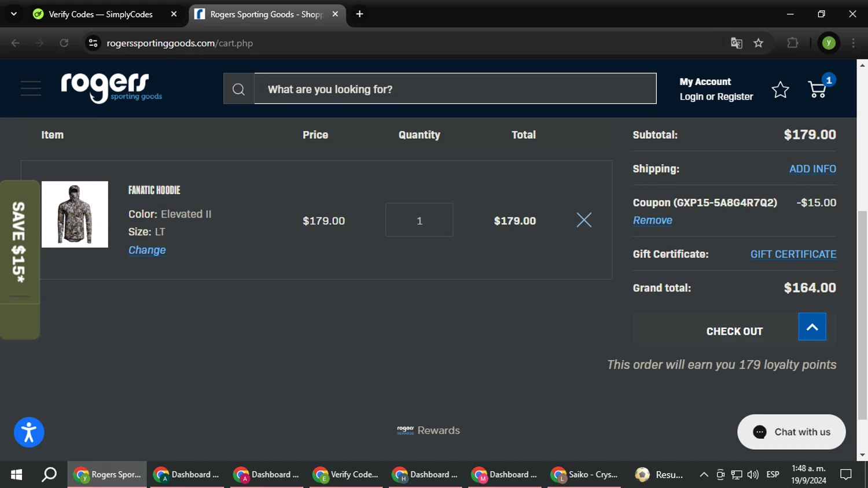Image resolution: width=868 pixels, height=488 pixels.
Task: Click the translate page icon
Action: [x=736, y=43]
